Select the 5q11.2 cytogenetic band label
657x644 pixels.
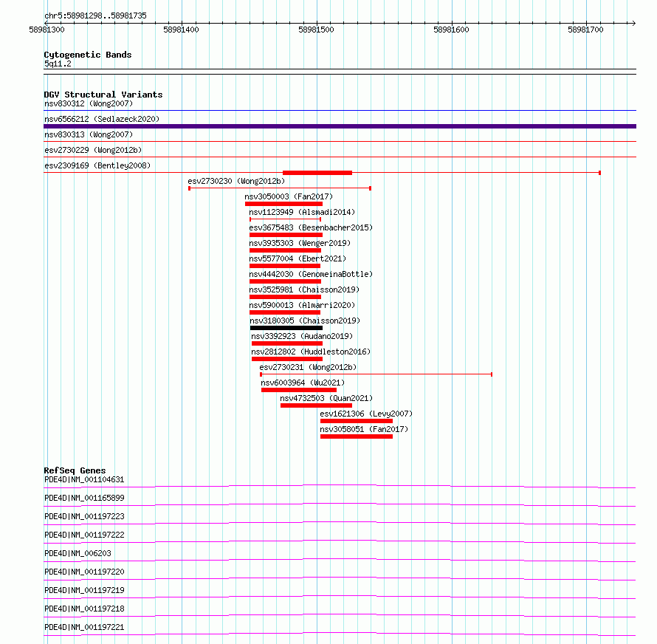coord(58,64)
